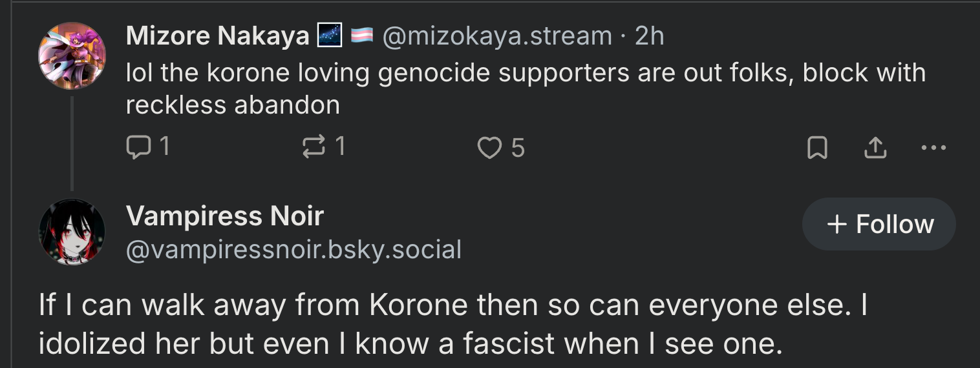980x368 pixels.
Task: Click the like count number 5
Action: click(518, 148)
